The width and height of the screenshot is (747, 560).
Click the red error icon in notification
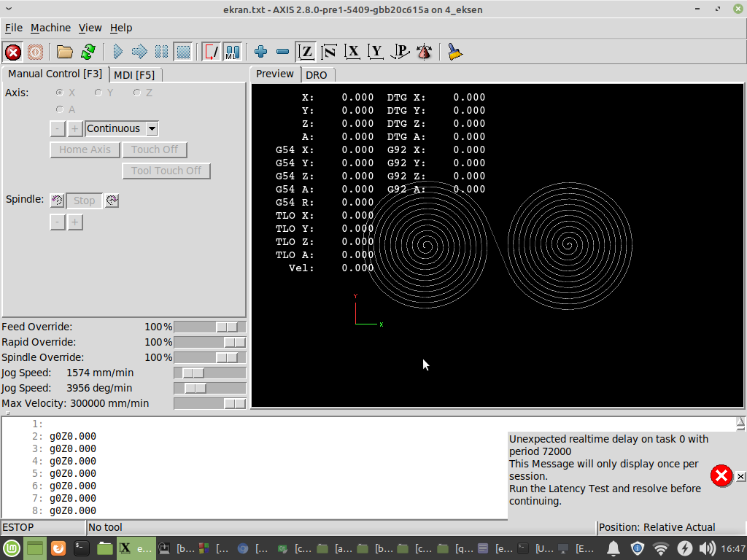(x=721, y=475)
